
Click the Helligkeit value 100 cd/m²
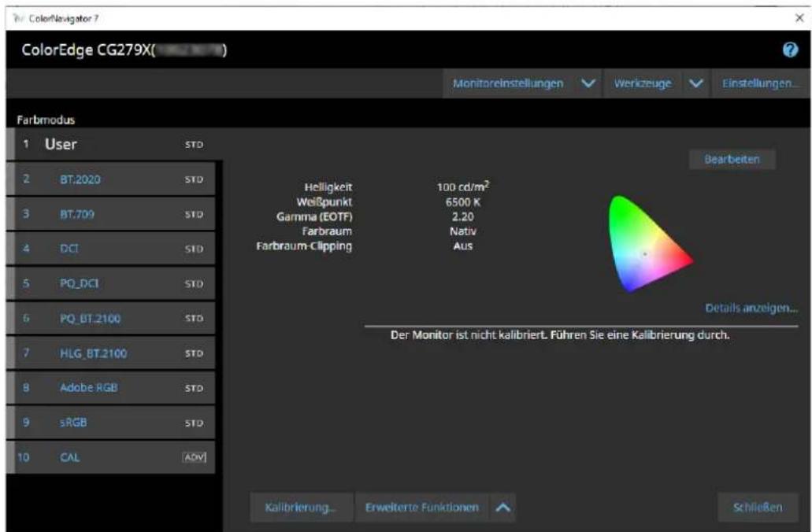[x=463, y=187]
